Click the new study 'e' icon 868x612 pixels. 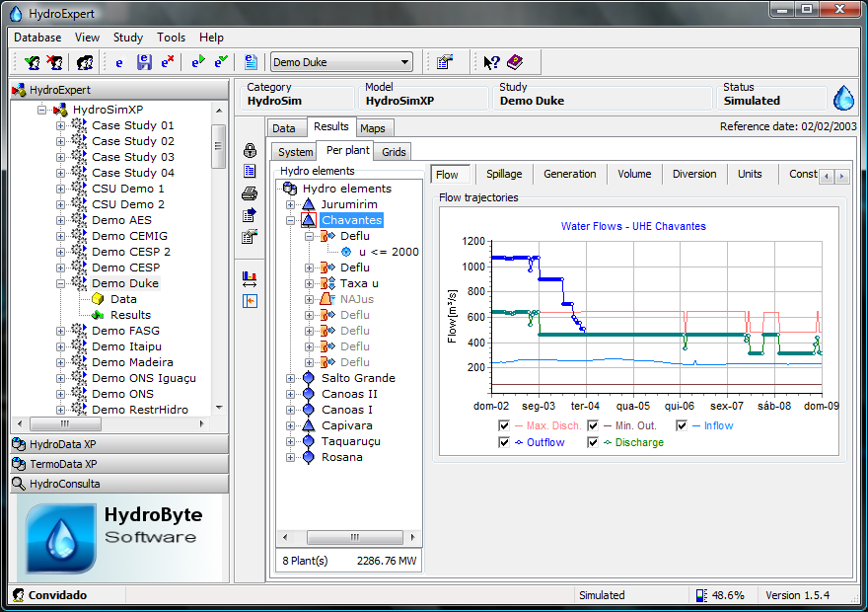119,62
